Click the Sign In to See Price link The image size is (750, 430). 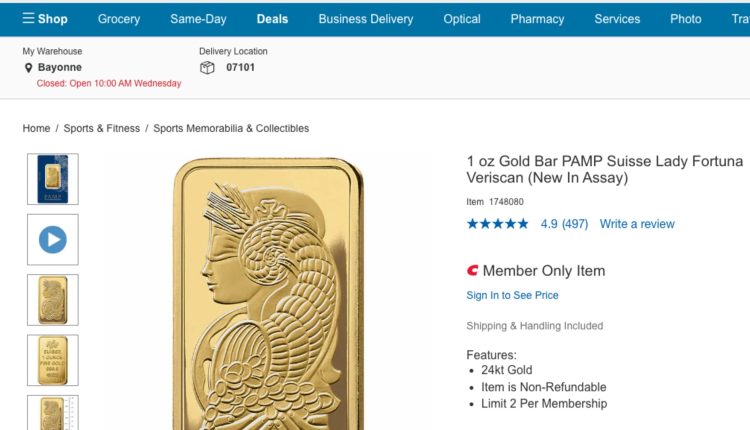pyautogui.click(x=512, y=295)
